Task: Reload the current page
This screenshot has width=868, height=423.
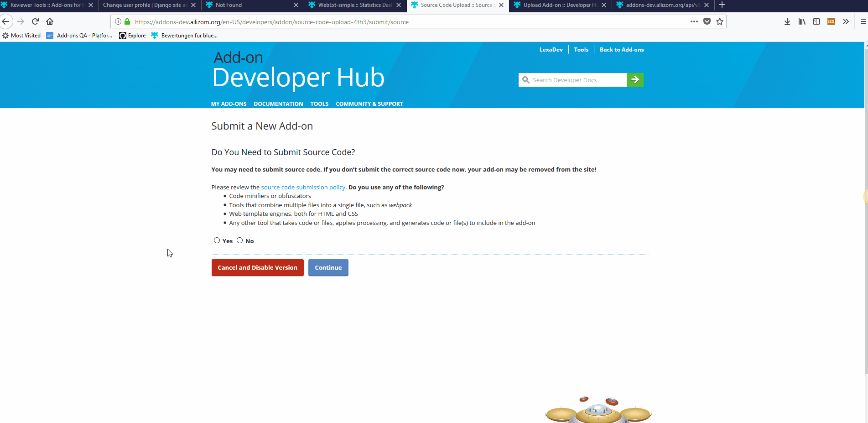Action: [x=35, y=21]
